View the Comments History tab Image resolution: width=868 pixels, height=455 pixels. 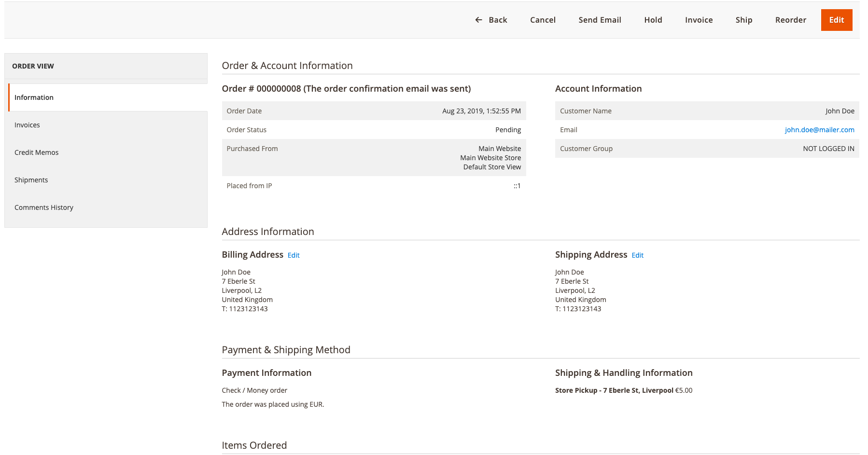pos(43,207)
